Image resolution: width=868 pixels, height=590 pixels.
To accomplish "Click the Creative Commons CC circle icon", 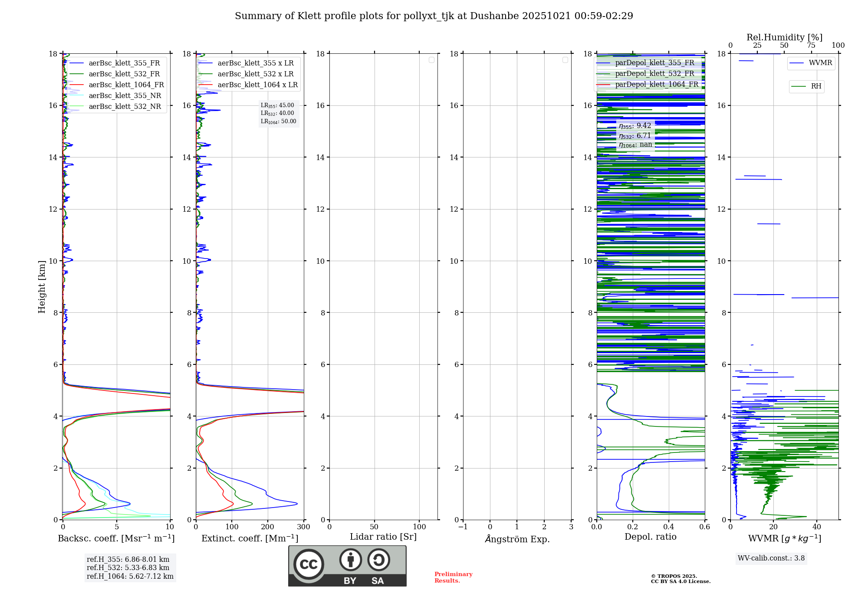I will [309, 564].
